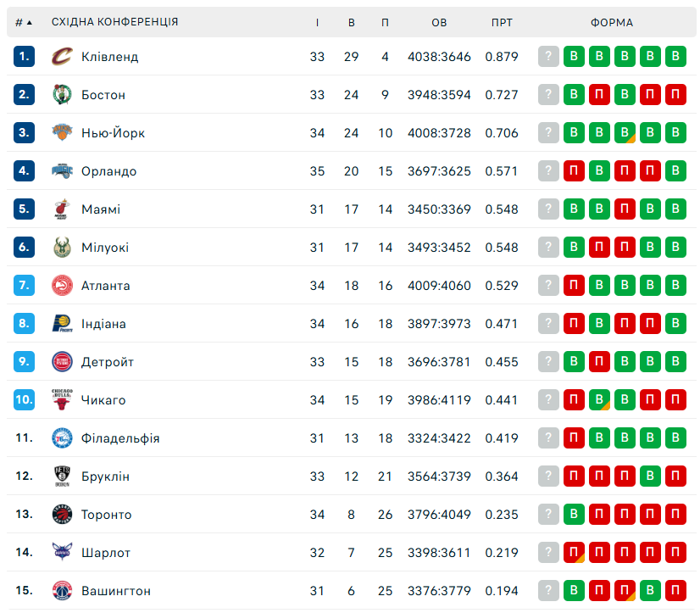Click the Toronto Raptors team logo
Viewport: 700px width, 613px height.
pyautogui.click(x=62, y=515)
